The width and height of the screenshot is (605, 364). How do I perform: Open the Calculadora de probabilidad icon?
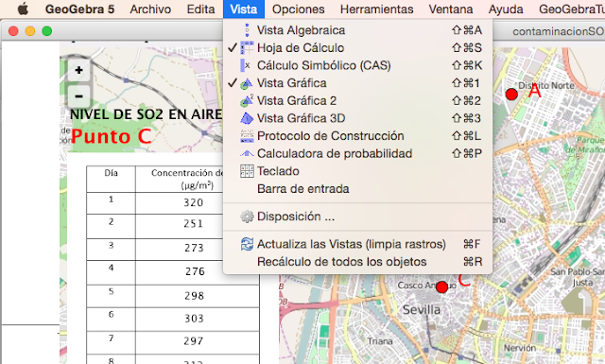[x=247, y=153]
